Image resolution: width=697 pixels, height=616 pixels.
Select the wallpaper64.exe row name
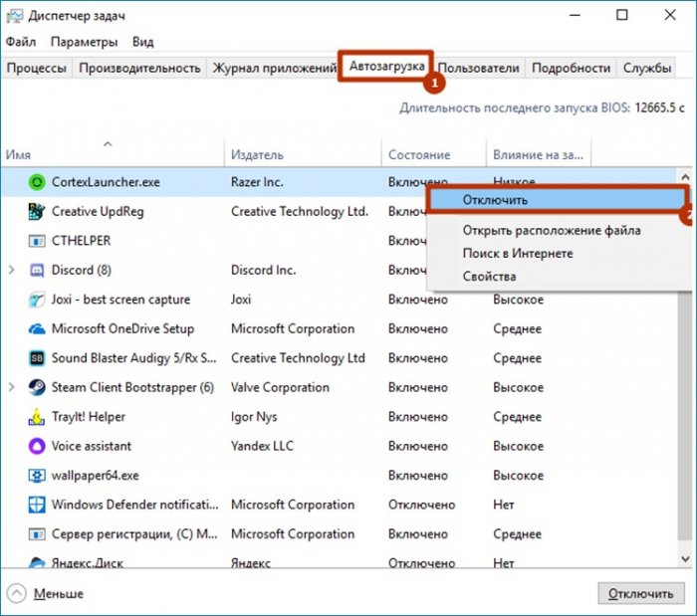click(96, 476)
